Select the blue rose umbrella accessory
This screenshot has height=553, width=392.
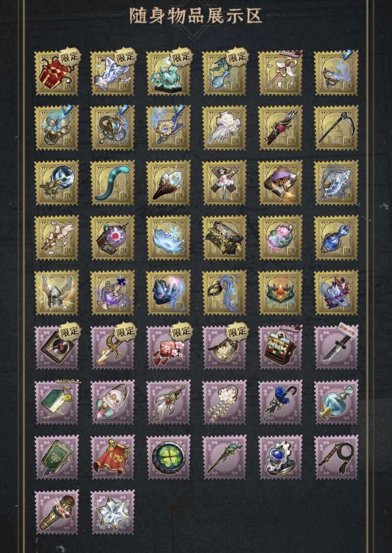(280, 402)
